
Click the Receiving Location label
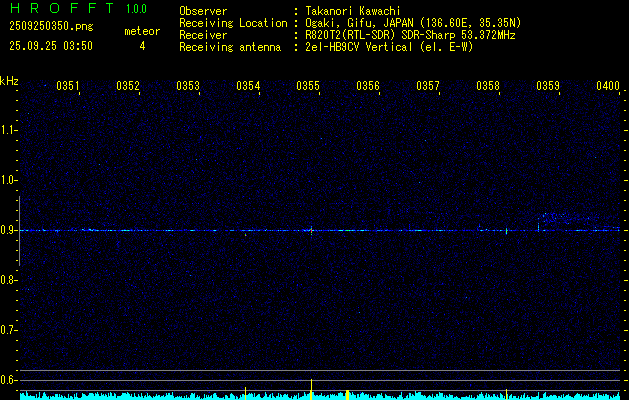pos(233,23)
